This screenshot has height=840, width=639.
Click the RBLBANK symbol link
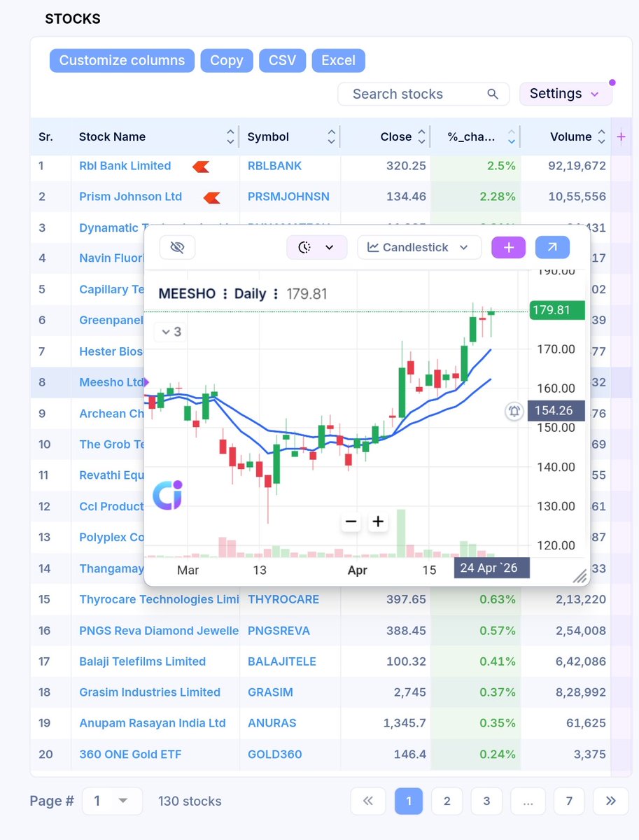275,166
